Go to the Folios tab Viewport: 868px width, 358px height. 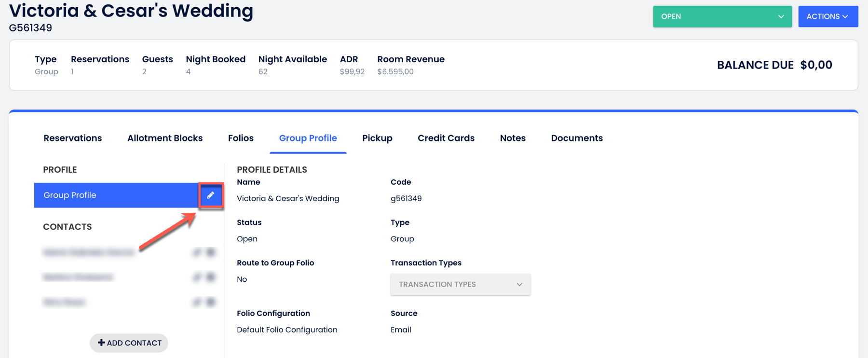[x=241, y=138]
